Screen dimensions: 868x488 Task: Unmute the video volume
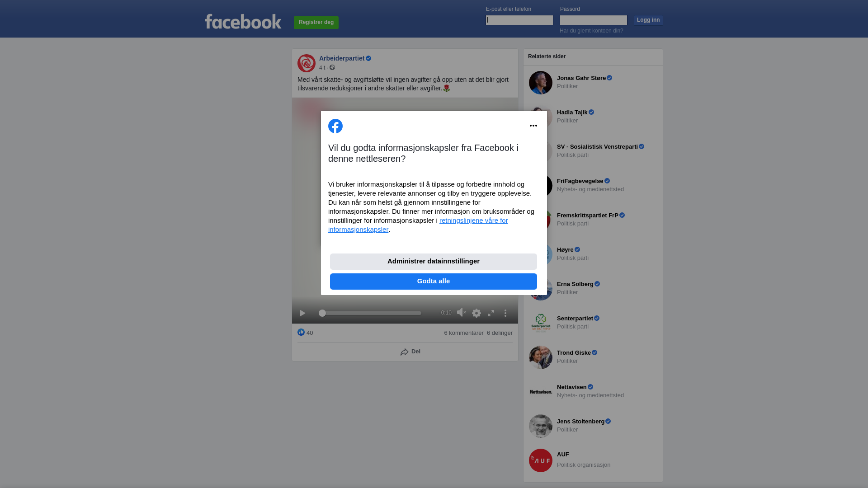461,313
